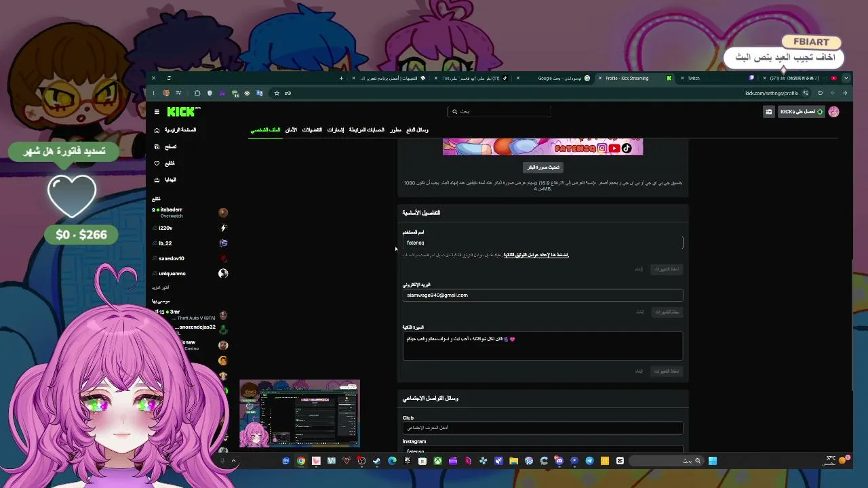
Task: Open the weather widget showing 37°C
Action: pos(837,460)
